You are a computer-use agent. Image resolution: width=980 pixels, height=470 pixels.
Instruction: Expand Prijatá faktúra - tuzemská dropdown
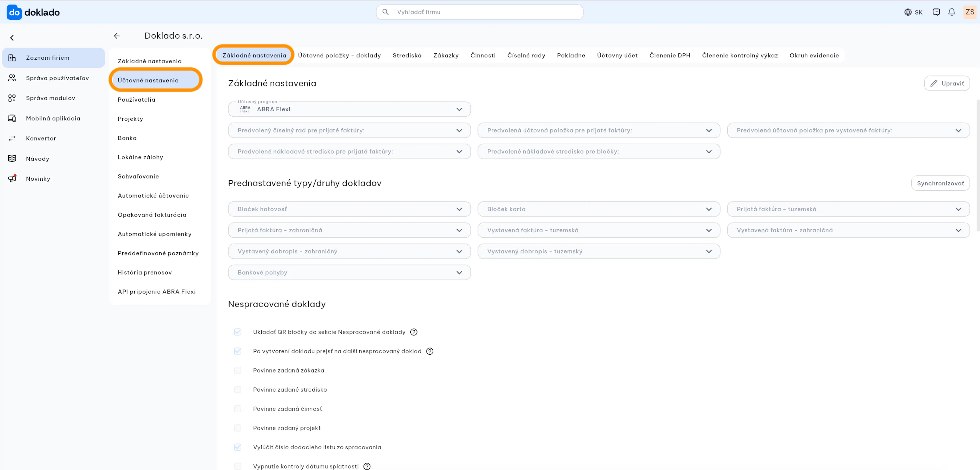pyautogui.click(x=848, y=209)
